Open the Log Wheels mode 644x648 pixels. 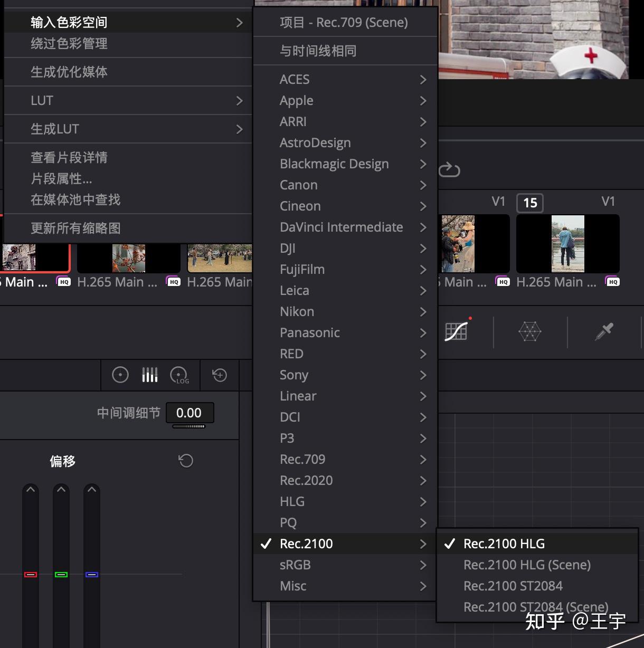179,375
